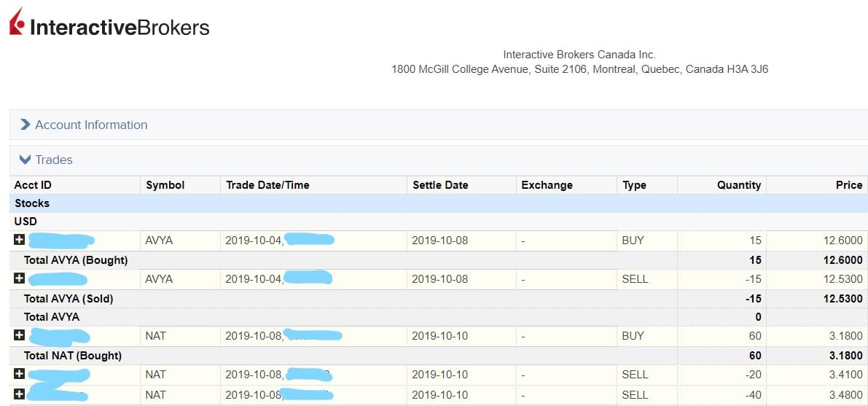
Task: Expand the NAT SELL -40 trade row
Action: [x=19, y=394]
